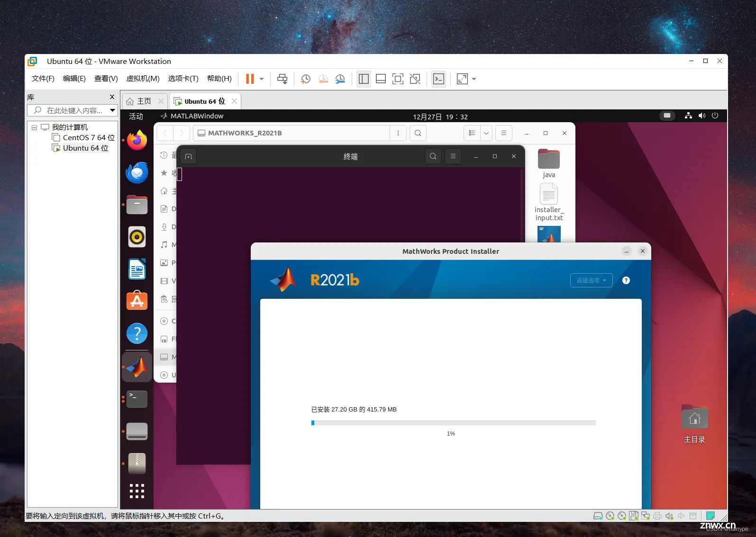Open the terminal hamburger menu
This screenshot has width=756, height=537.
(x=453, y=156)
